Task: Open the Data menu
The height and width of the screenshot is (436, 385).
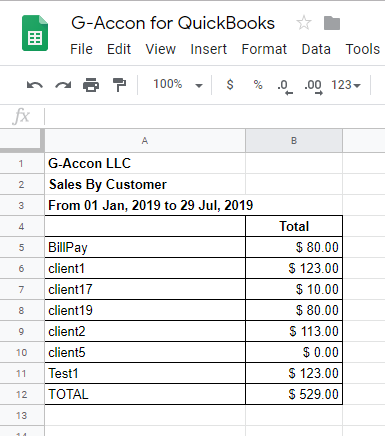Action: (316, 49)
